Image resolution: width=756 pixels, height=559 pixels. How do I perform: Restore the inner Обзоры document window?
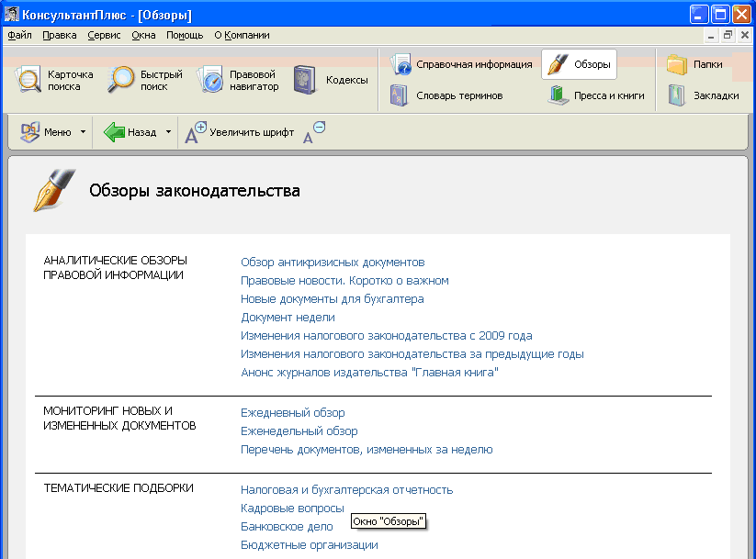point(728,35)
